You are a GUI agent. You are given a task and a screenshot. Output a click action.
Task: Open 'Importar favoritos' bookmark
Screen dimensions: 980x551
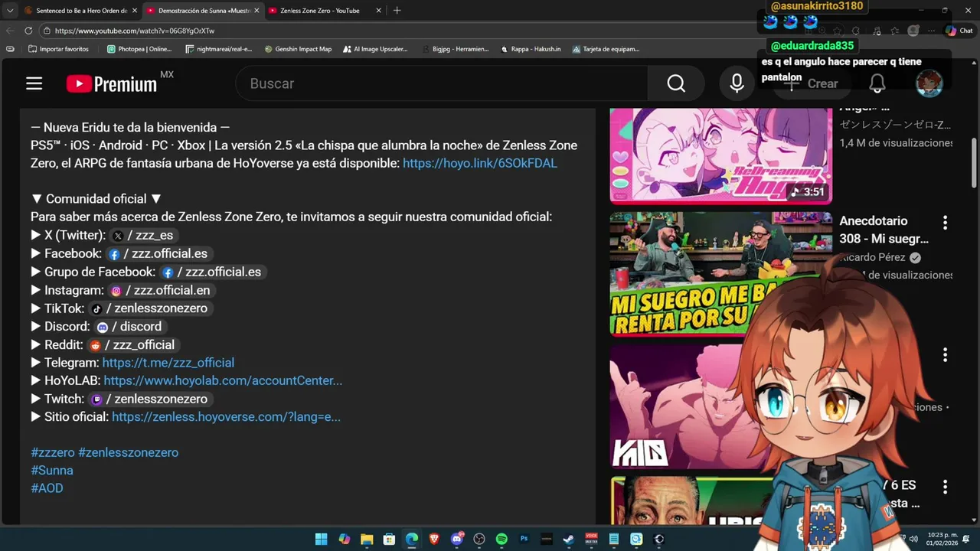coord(58,49)
